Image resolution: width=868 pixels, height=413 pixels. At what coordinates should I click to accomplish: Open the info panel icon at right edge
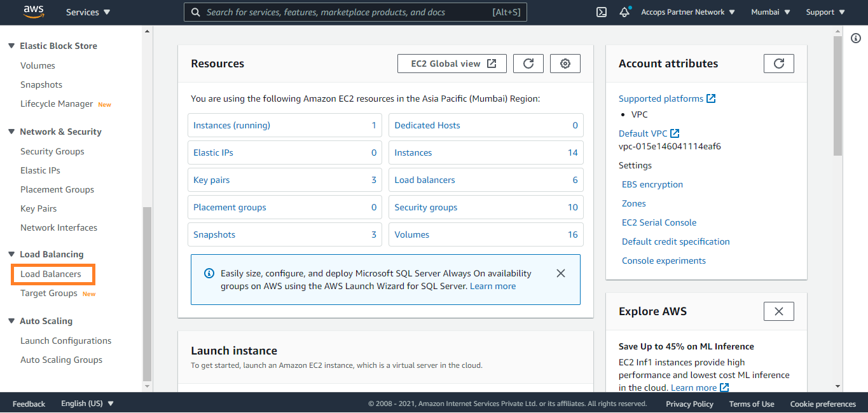(x=855, y=38)
